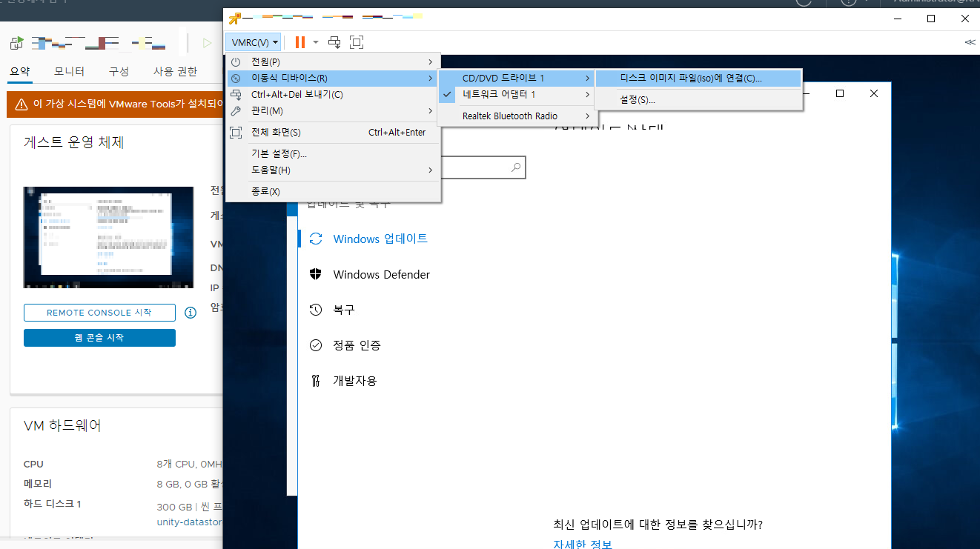The image size is (980, 549).
Task: Select 전체 화면(S) menu entry
Action: pos(333,133)
